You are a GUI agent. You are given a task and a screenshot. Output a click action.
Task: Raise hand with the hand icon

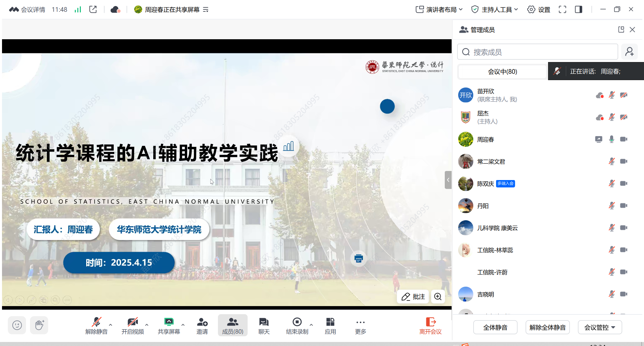tap(39, 325)
